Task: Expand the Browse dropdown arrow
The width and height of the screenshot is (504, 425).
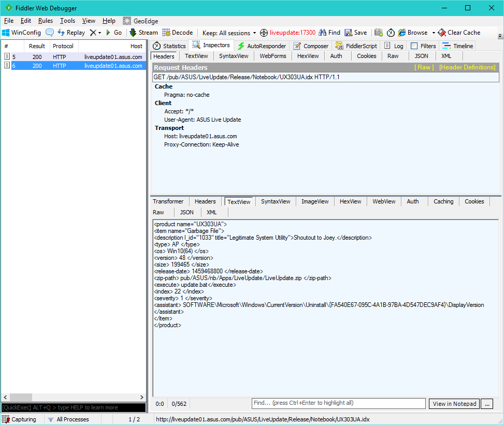Action: pyautogui.click(x=434, y=33)
